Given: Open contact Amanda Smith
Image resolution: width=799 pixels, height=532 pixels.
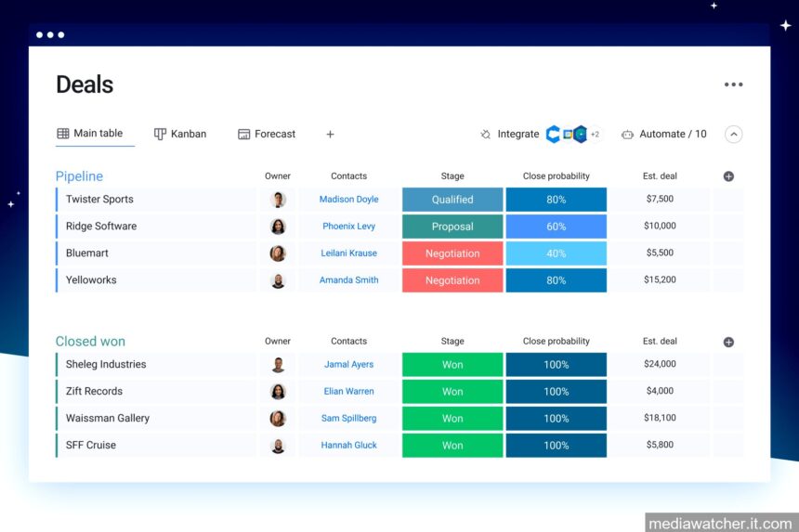Looking at the screenshot, I should tap(349, 280).
